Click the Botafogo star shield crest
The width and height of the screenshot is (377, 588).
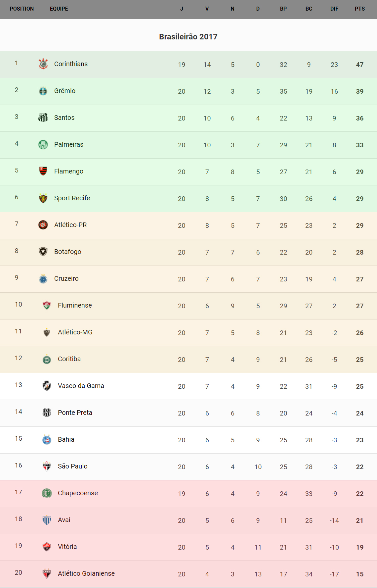tap(43, 252)
